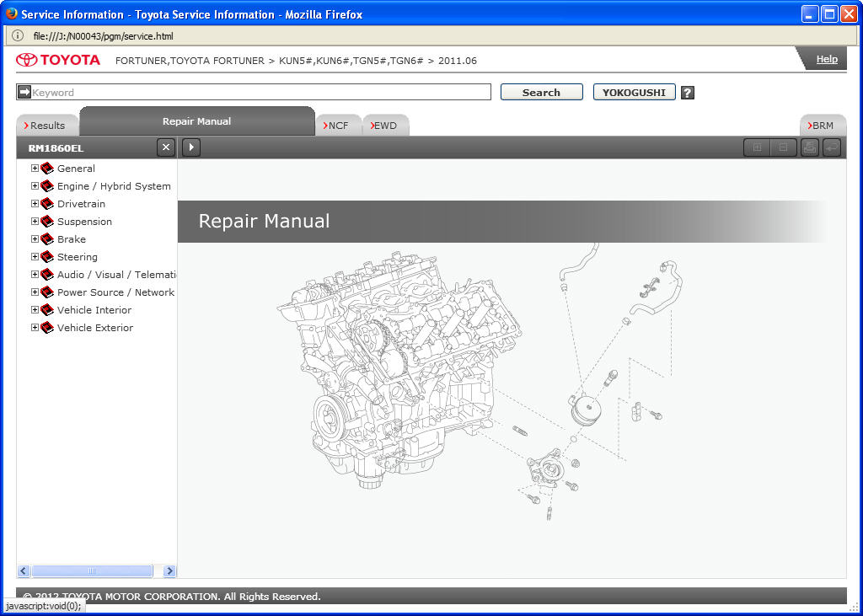Click the Audio / Visual book icon
Image resolution: width=863 pixels, height=616 pixels.
(47, 274)
